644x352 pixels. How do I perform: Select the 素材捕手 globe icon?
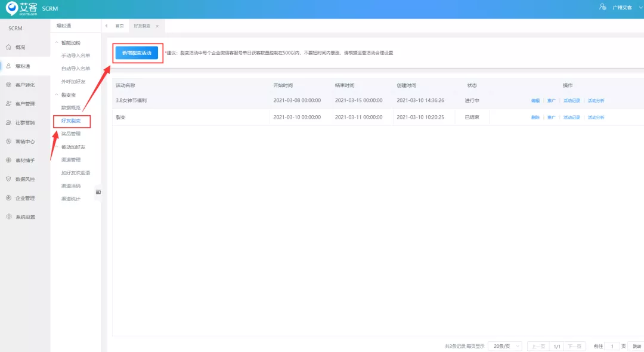coord(8,160)
